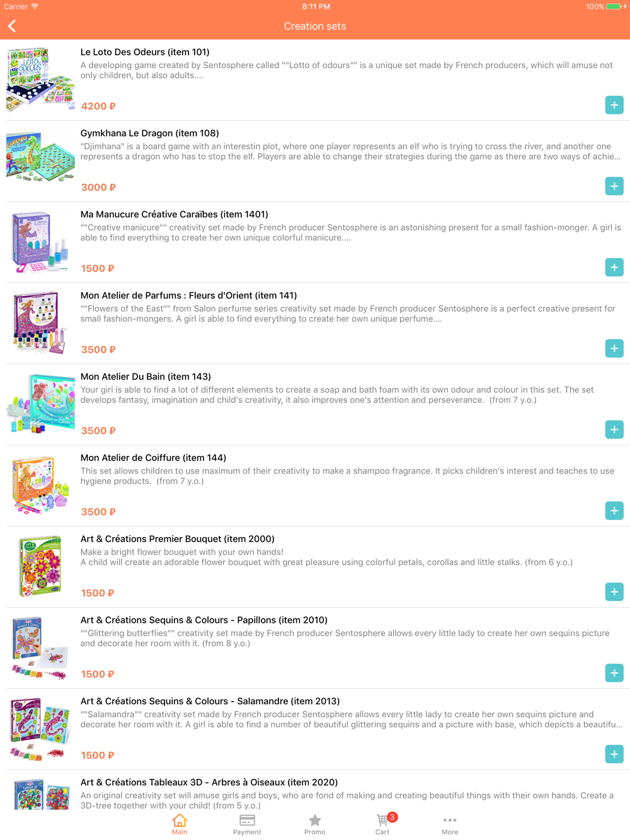630x840 pixels.
Task: Show the More tab options
Action: (450, 824)
